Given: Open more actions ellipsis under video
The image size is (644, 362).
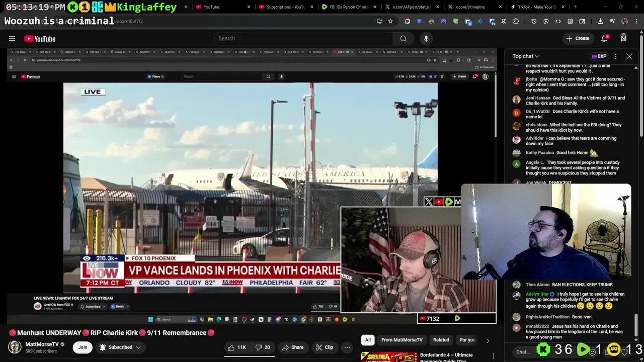Looking at the screenshot, I should pyautogui.click(x=347, y=347).
